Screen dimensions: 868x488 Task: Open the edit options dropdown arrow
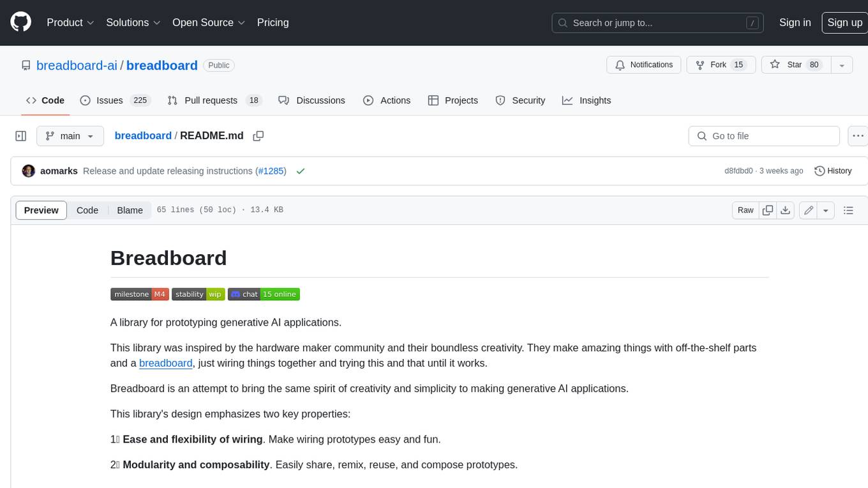(x=826, y=210)
